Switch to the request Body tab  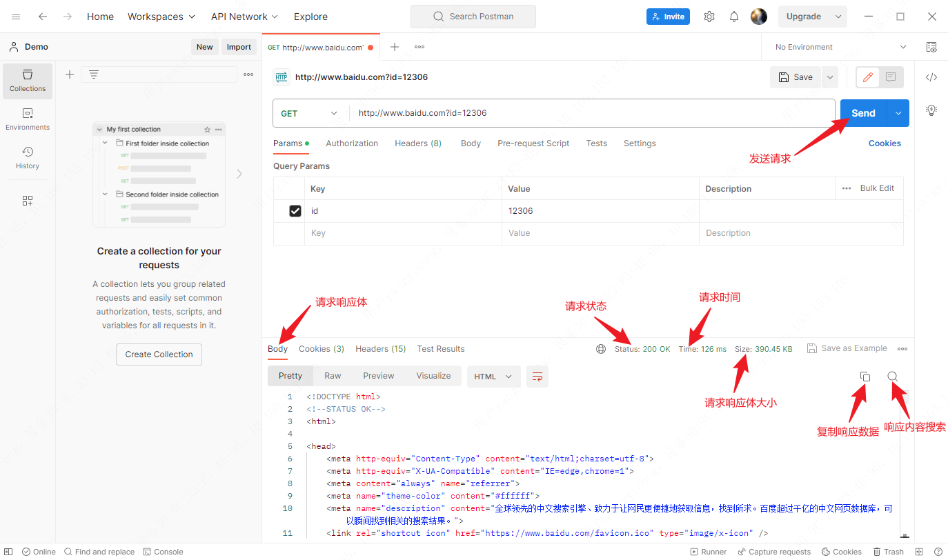click(x=471, y=143)
